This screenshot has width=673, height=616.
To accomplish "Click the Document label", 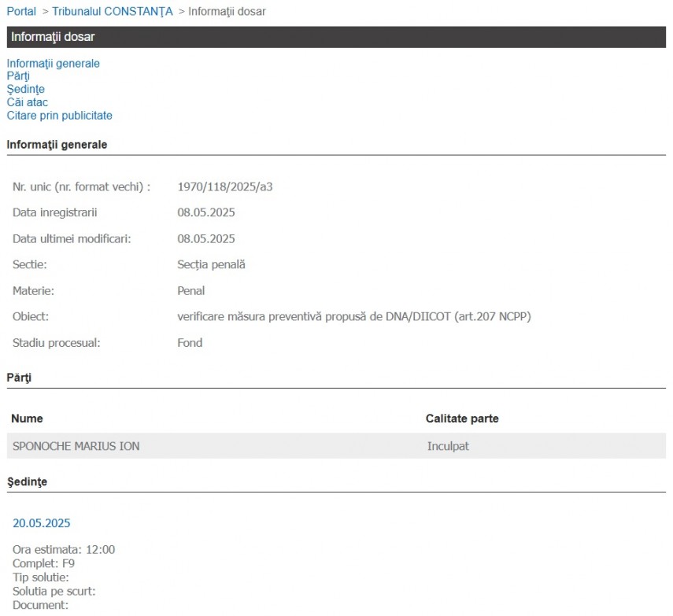I will pos(40,605).
